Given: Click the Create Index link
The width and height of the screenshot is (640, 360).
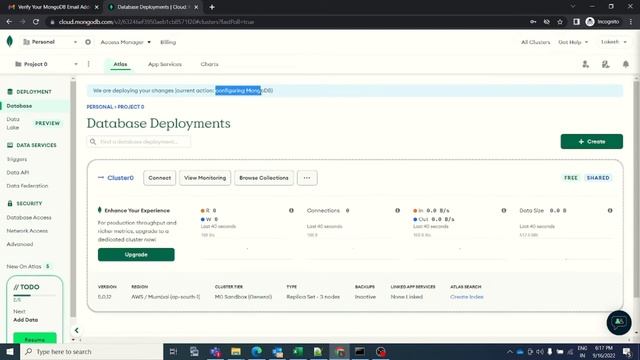Looking at the screenshot, I should point(467,297).
